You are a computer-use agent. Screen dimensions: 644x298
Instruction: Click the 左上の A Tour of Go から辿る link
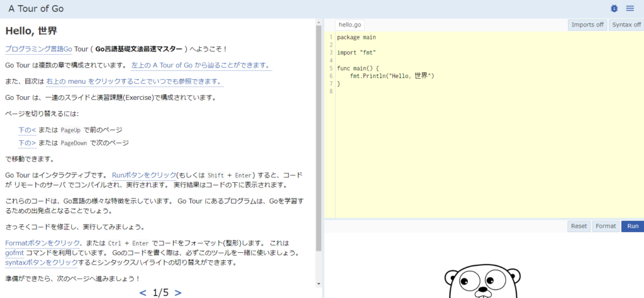pos(202,65)
